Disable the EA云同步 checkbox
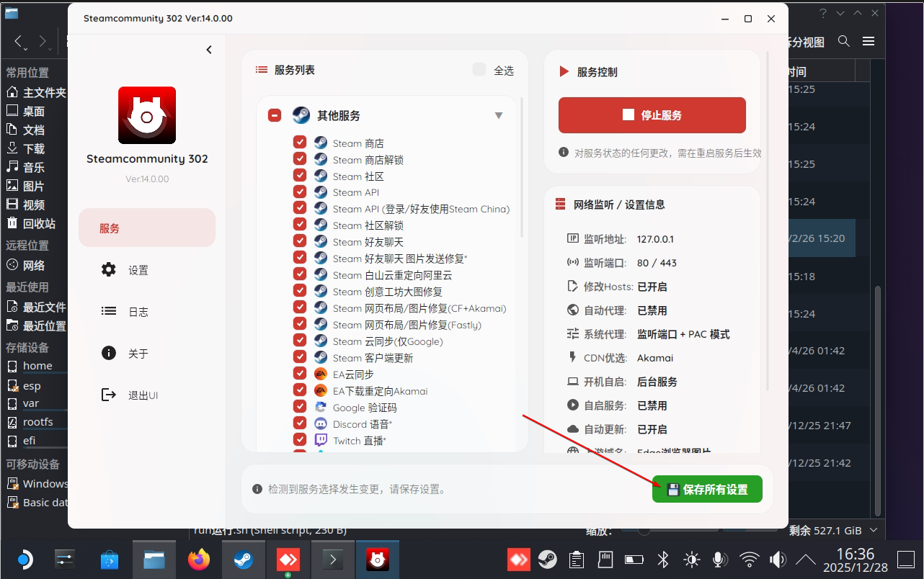The width and height of the screenshot is (924, 579). pyautogui.click(x=300, y=374)
